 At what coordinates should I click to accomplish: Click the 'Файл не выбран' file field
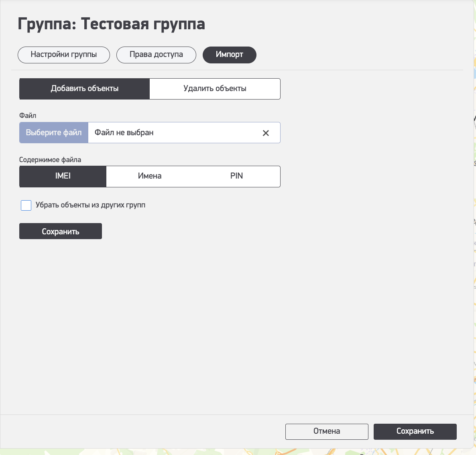click(173, 133)
